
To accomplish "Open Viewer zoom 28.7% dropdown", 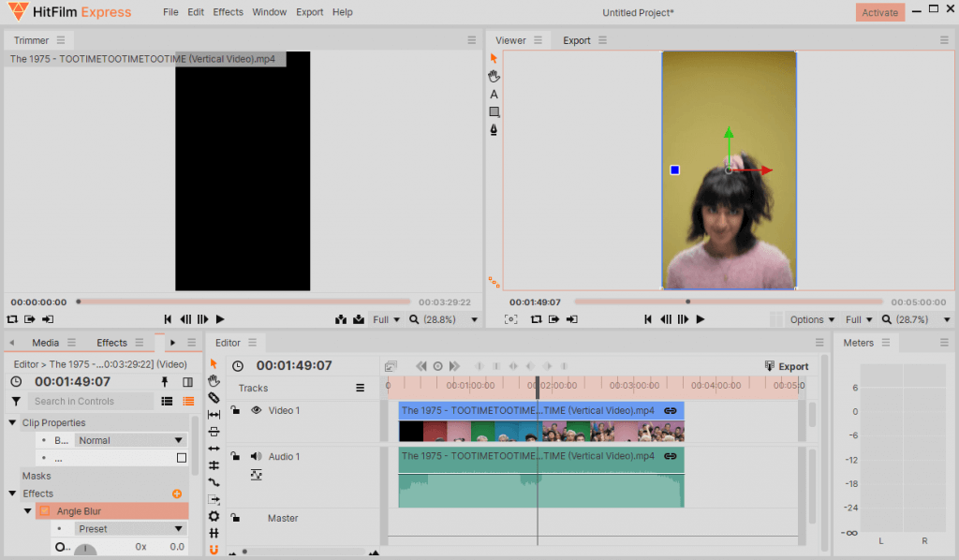I will [x=916, y=319].
